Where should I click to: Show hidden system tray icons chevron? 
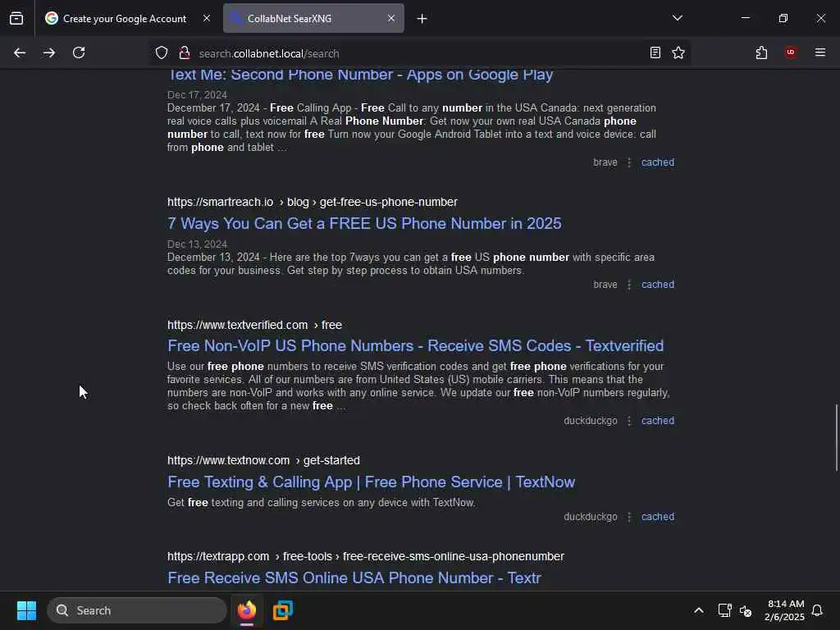tap(699, 610)
